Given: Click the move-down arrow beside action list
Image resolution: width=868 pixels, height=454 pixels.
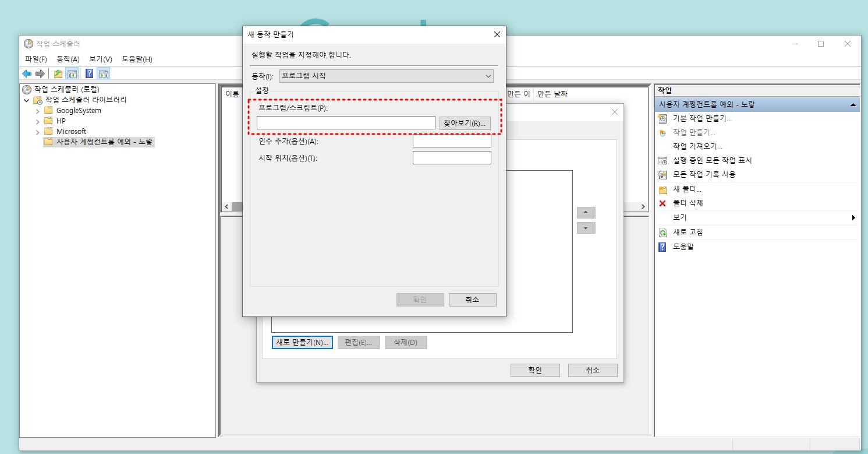Looking at the screenshot, I should [x=586, y=228].
